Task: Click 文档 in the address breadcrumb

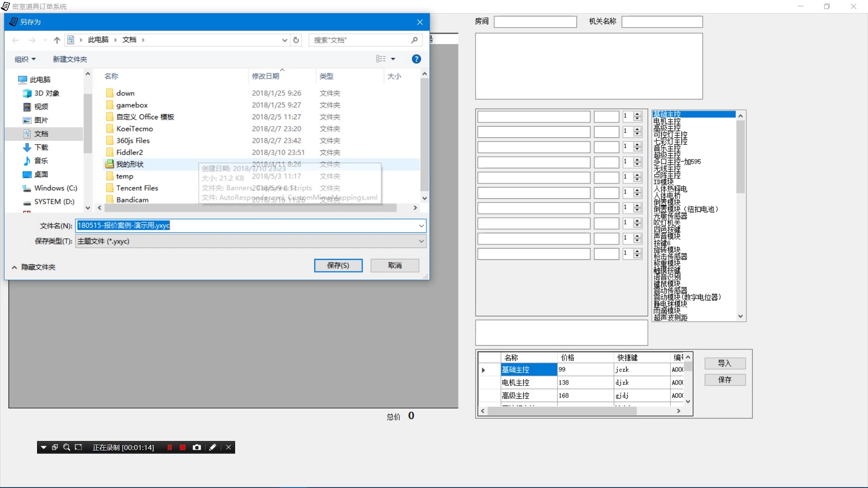Action: tap(129, 40)
